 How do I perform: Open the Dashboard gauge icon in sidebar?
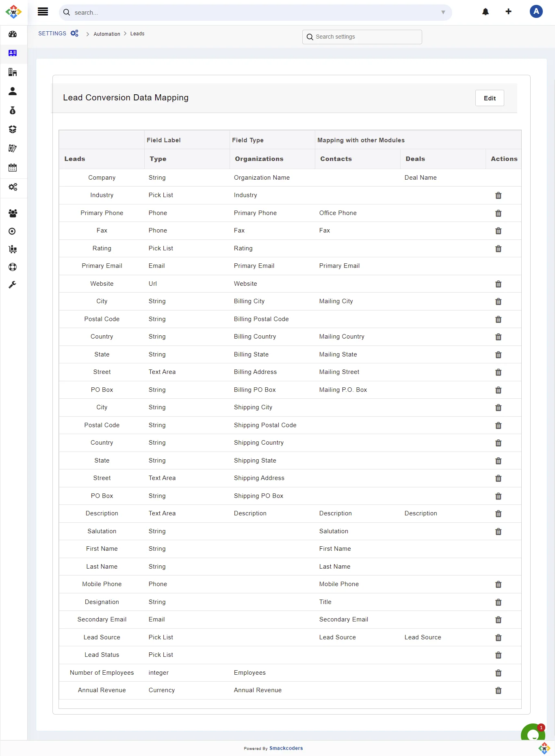tap(13, 34)
